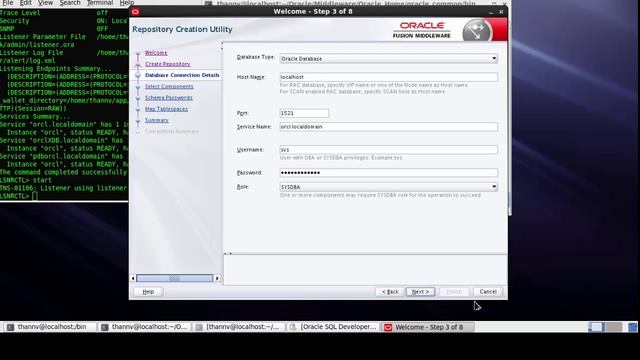
Task: Click the 'Services Summary...' terminal line
Action: click(x=35, y=116)
